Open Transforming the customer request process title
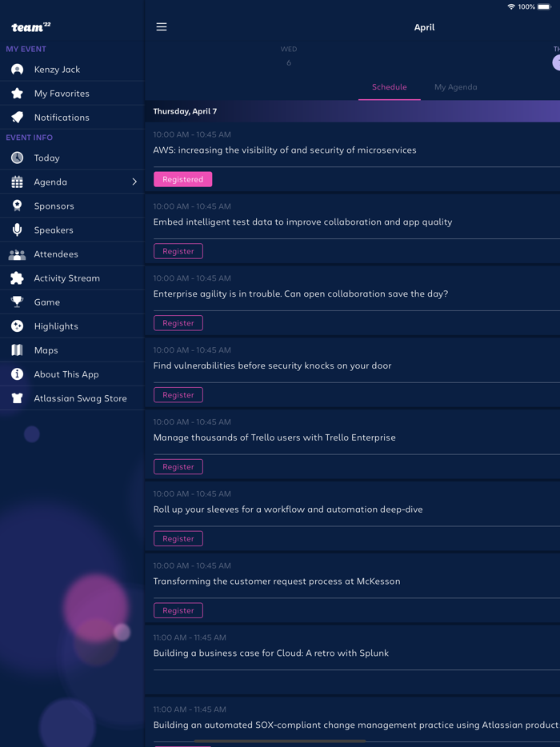Viewport: 560px width, 747px height. pyautogui.click(x=277, y=581)
